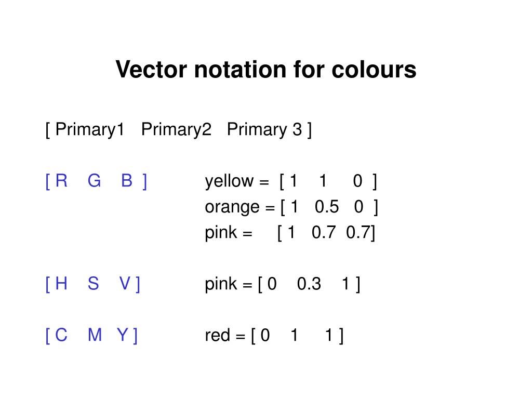The height and width of the screenshot is (399, 532).
Task: Click the 'yellow =' text
Action: (x=237, y=181)
